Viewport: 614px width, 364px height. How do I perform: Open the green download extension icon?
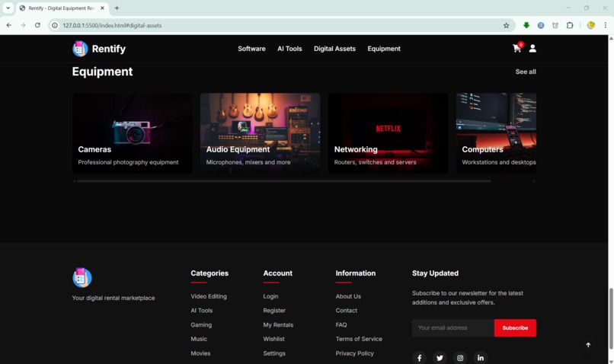click(526, 25)
